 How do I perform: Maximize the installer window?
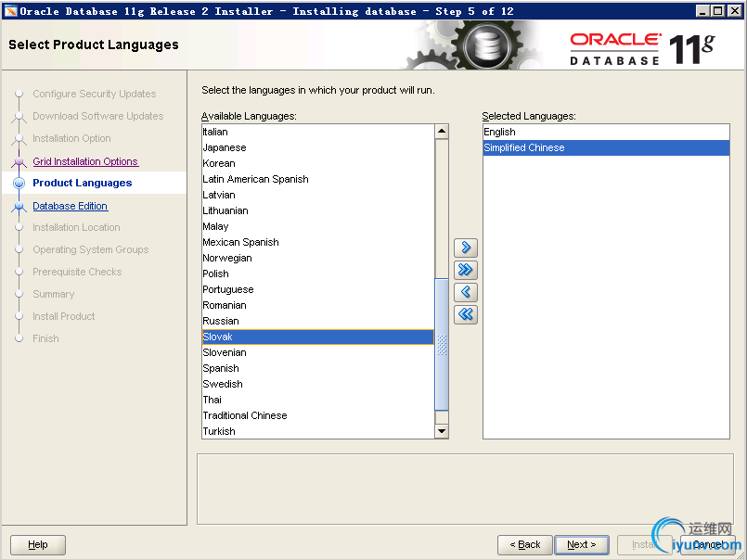[x=718, y=11]
